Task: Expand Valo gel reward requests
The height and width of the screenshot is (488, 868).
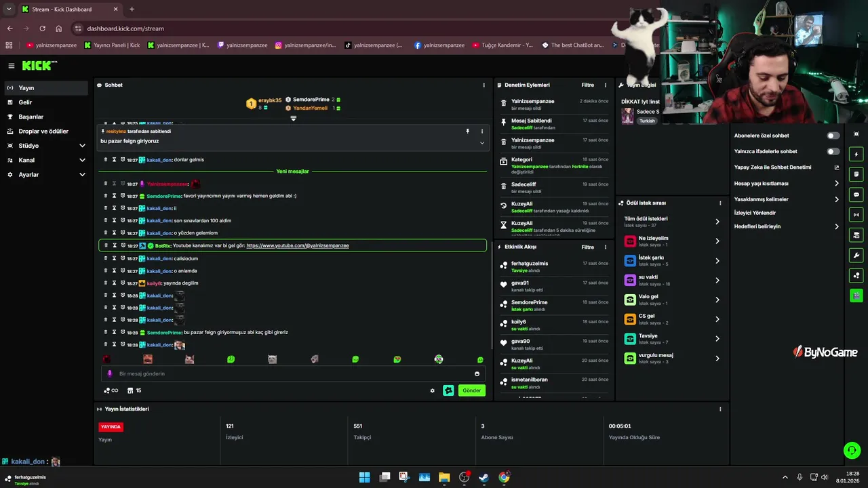Action: coord(673,300)
